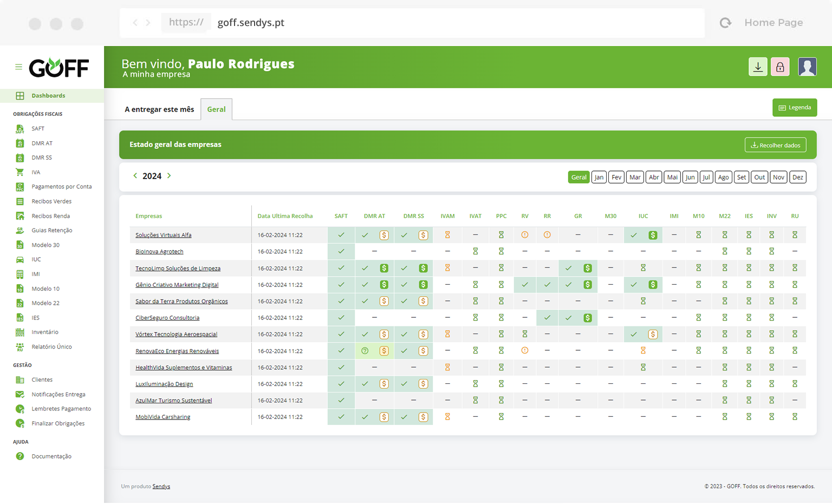Open MobiVida Carsharing link
Screen dimensions: 832x504
(163, 417)
